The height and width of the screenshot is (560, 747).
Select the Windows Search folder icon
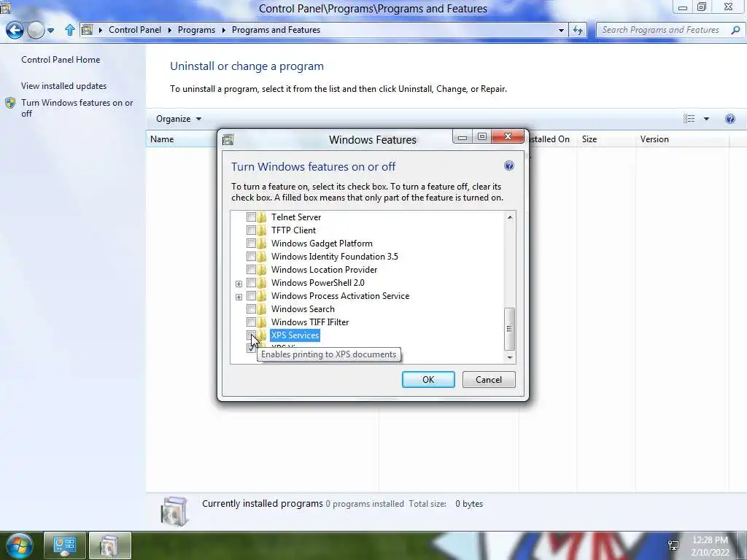262,309
